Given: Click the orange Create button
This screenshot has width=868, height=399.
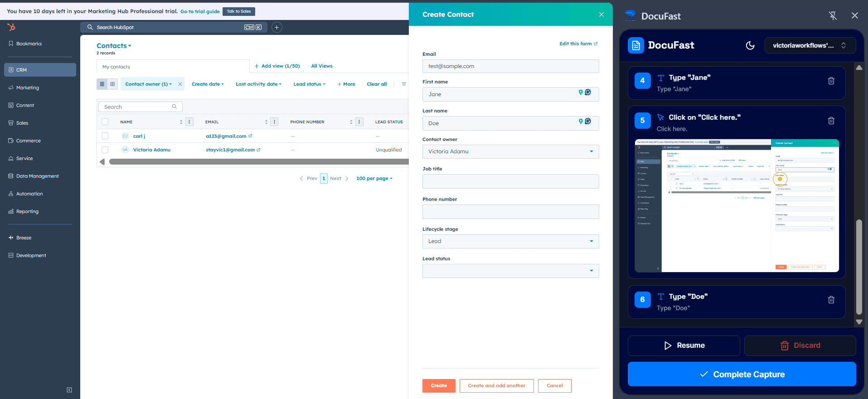Looking at the screenshot, I should (439, 385).
